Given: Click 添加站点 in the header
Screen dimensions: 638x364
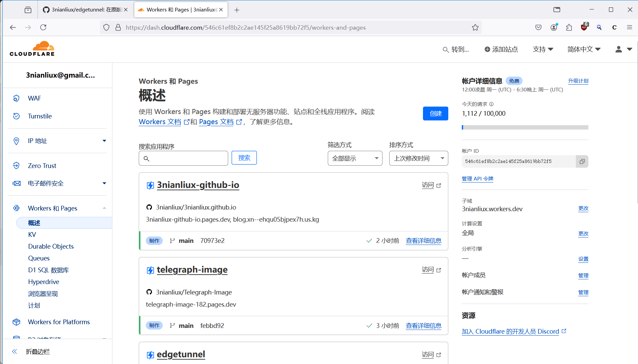Looking at the screenshot, I should click(501, 49).
